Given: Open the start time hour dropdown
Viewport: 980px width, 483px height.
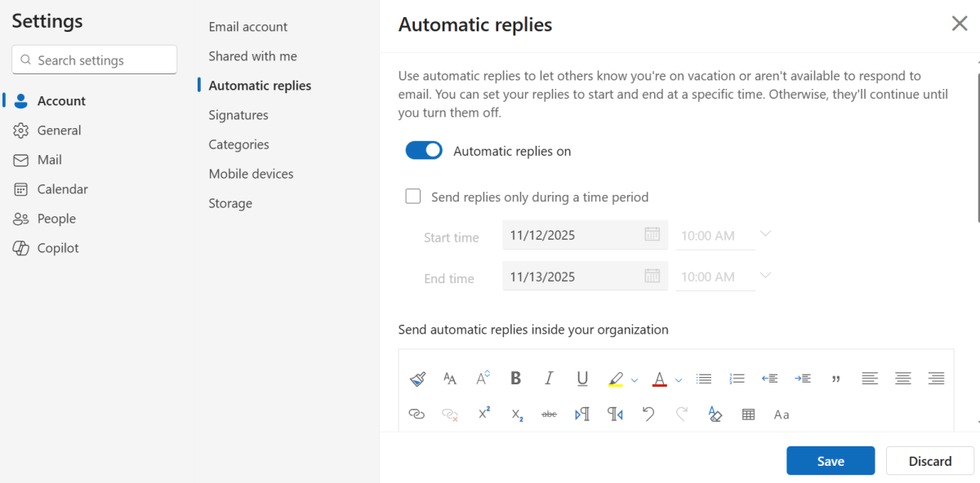Looking at the screenshot, I should 765,234.
